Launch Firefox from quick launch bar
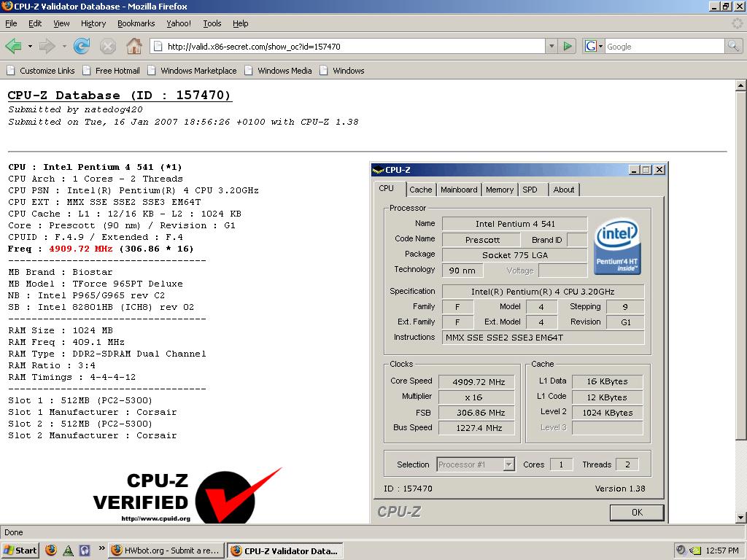 click(x=51, y=551)
